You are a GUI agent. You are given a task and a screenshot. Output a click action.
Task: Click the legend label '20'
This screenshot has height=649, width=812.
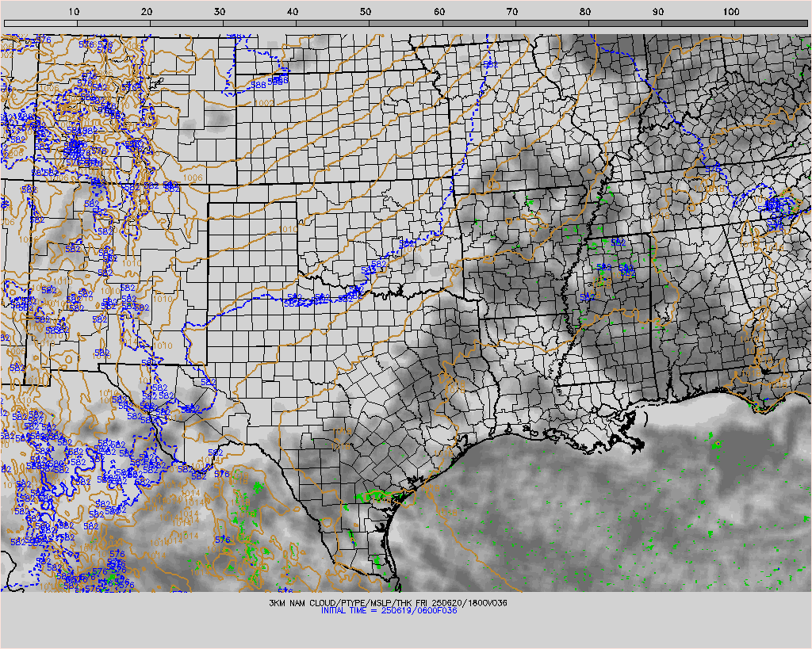point(147,12)
